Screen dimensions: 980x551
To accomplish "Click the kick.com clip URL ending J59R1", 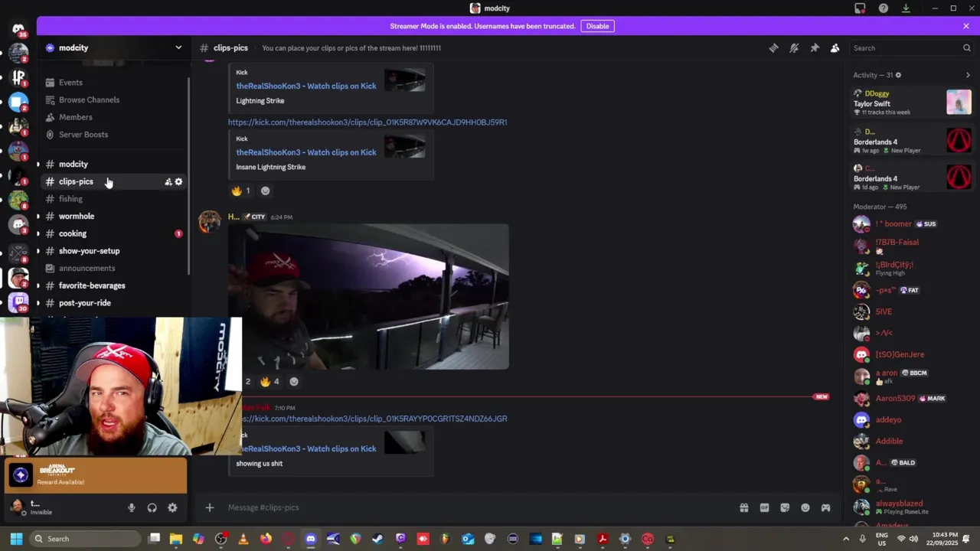I will click(367, 122).
